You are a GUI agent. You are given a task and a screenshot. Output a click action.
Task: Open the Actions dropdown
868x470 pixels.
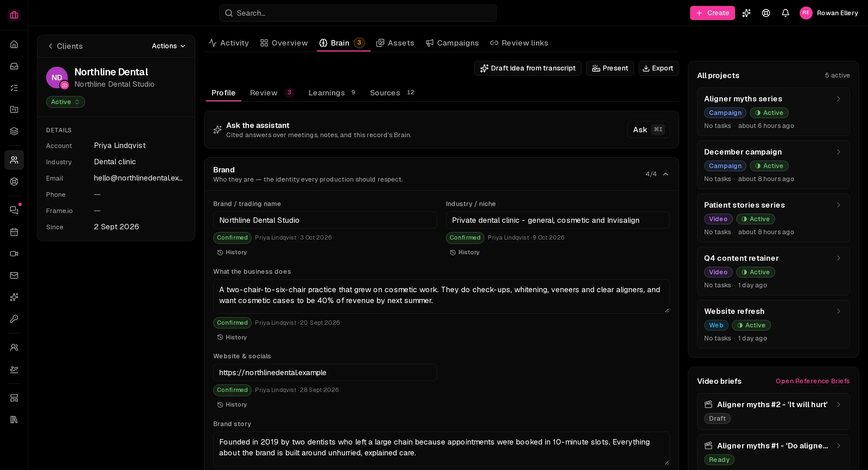[168, 46]
